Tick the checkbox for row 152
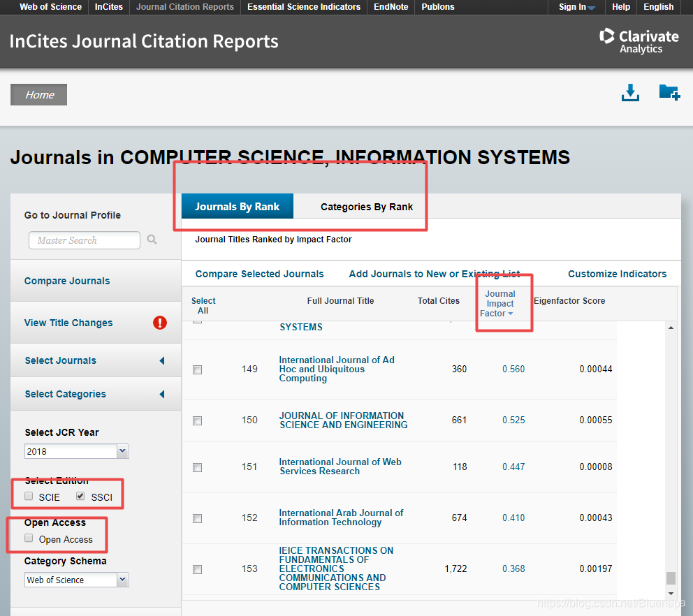 click(x=198, y=518)
